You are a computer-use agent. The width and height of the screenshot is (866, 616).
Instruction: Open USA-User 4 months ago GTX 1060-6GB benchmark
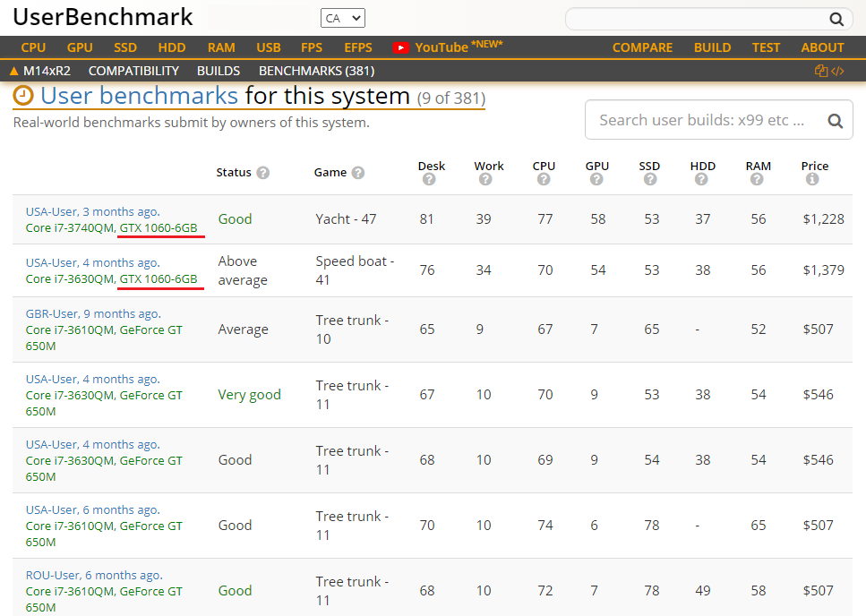93,262
